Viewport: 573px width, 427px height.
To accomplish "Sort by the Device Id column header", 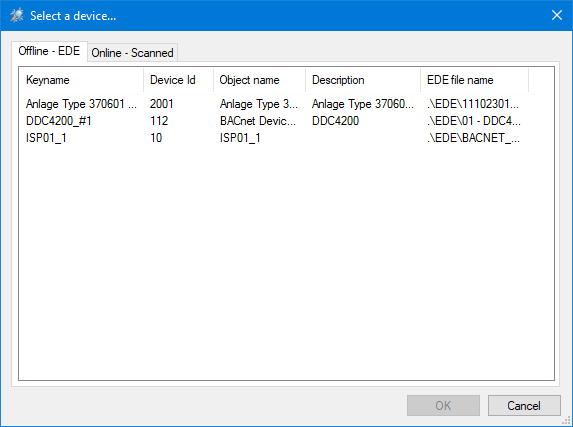I will (x=178, y=80).
